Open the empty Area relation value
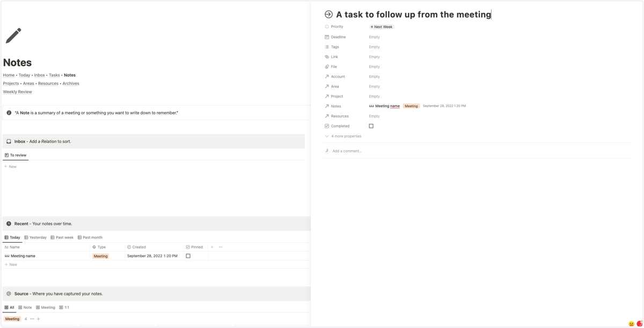The image size is (644, 328). (x=374, y=86)
